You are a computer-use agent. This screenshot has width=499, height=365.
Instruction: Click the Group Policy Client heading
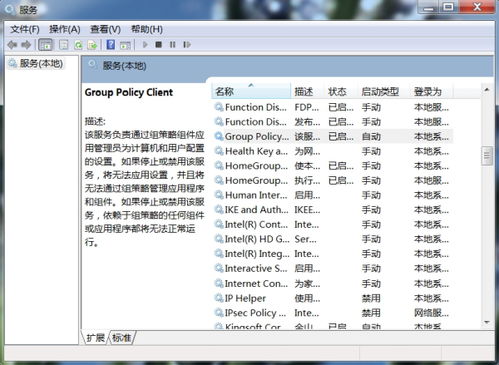pos(129,92)
